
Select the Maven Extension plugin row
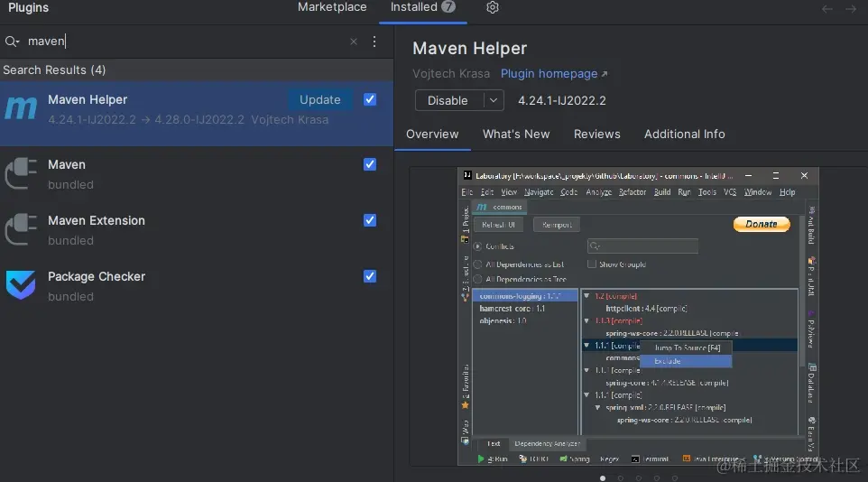click(x=197, y=230)
